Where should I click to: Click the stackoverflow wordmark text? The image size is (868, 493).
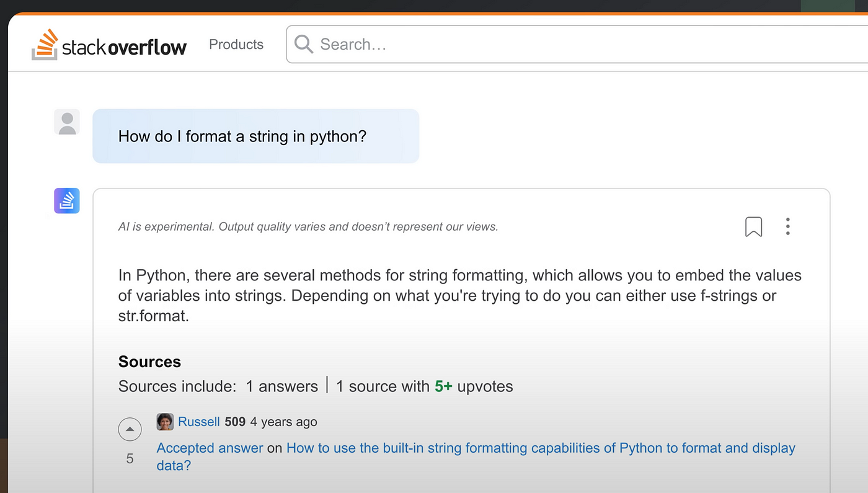click(x=124, y=47)
